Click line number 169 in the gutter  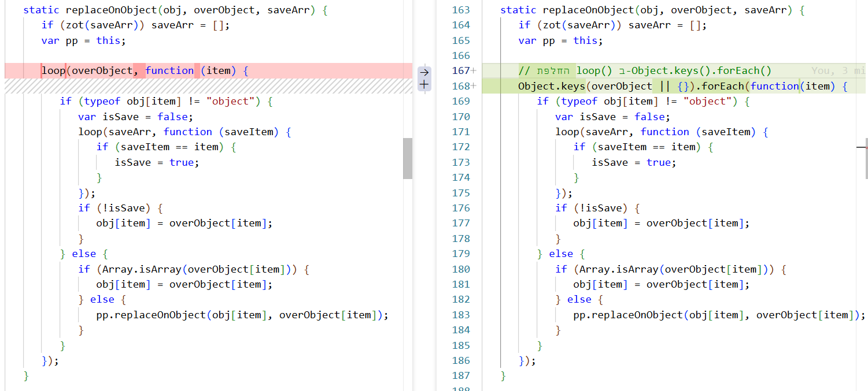tap(460, 102)
